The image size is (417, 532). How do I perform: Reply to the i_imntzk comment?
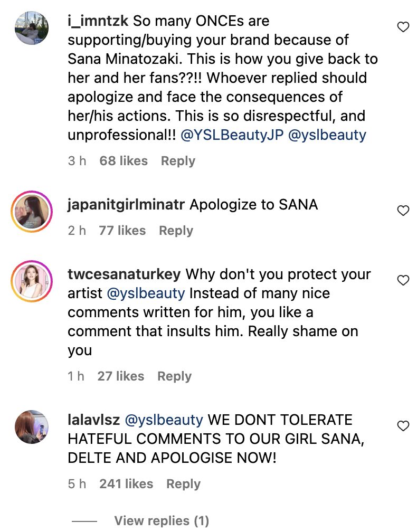tap(178, 161)
